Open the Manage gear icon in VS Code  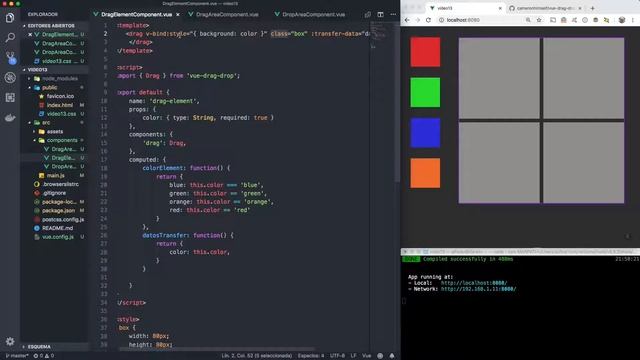tap(10, 341)
